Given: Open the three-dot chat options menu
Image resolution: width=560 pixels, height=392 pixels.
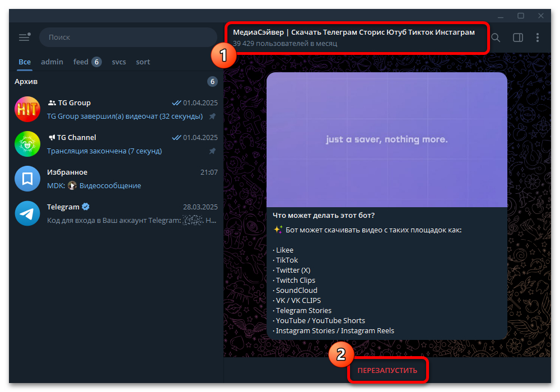Looking at the screenshot, I should pos(538,38).
